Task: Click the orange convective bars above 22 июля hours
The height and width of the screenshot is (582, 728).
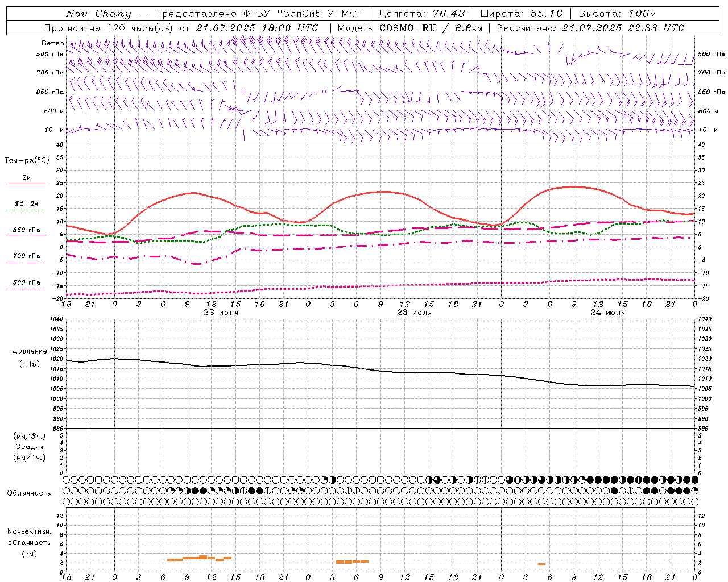Action: coord(199,558)
